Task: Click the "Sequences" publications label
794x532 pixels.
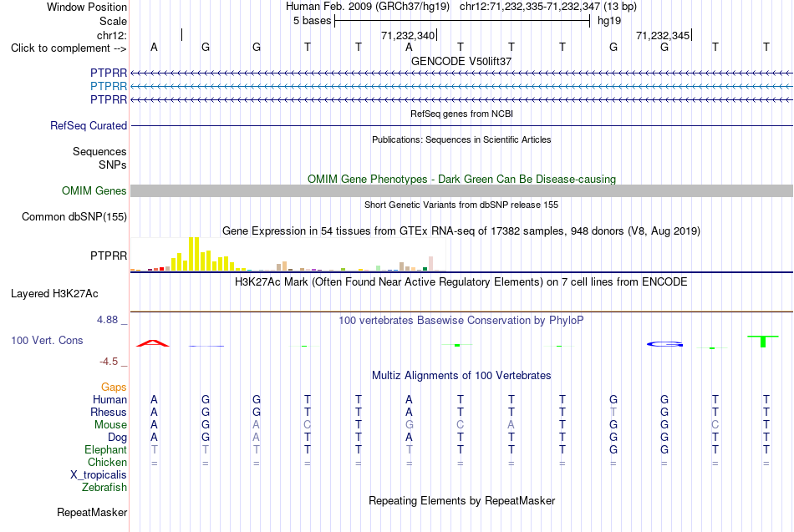Action: (x=99, y=151)
